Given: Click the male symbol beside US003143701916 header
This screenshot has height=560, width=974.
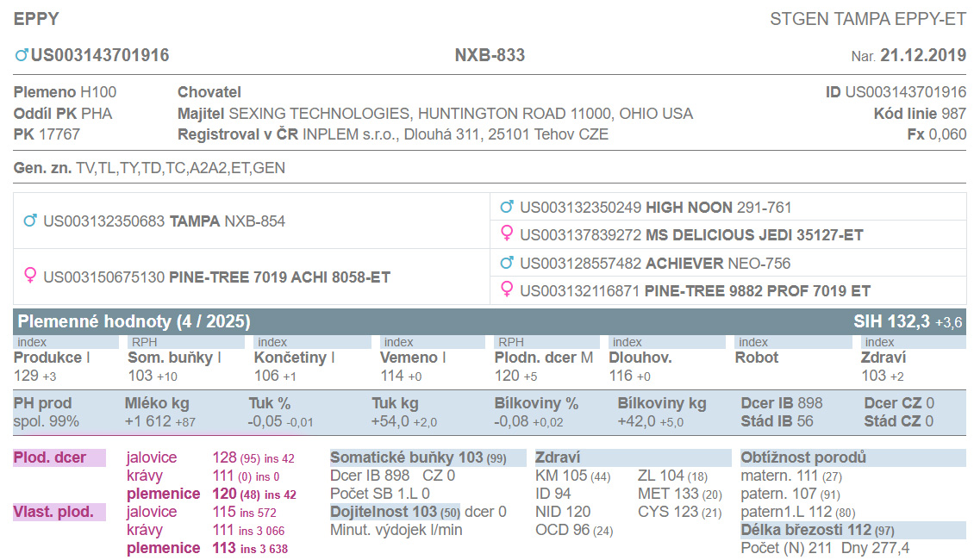Looking at the screenshot, I should coord(22,55).
